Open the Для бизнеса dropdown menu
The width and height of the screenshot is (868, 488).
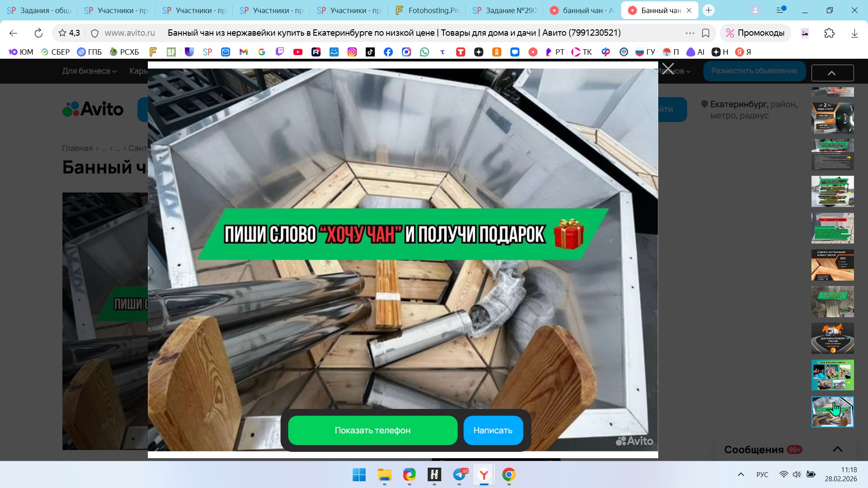click(89, 71)
